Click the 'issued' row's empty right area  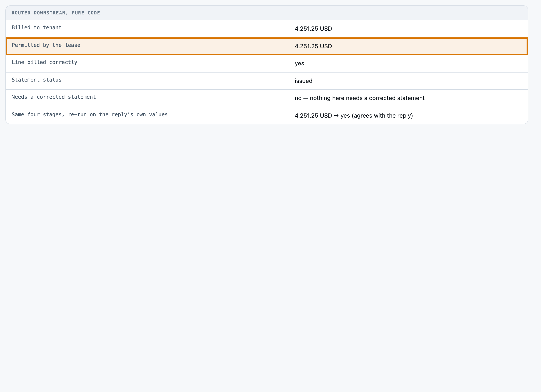pyautogui.click(x=420, y=81)
